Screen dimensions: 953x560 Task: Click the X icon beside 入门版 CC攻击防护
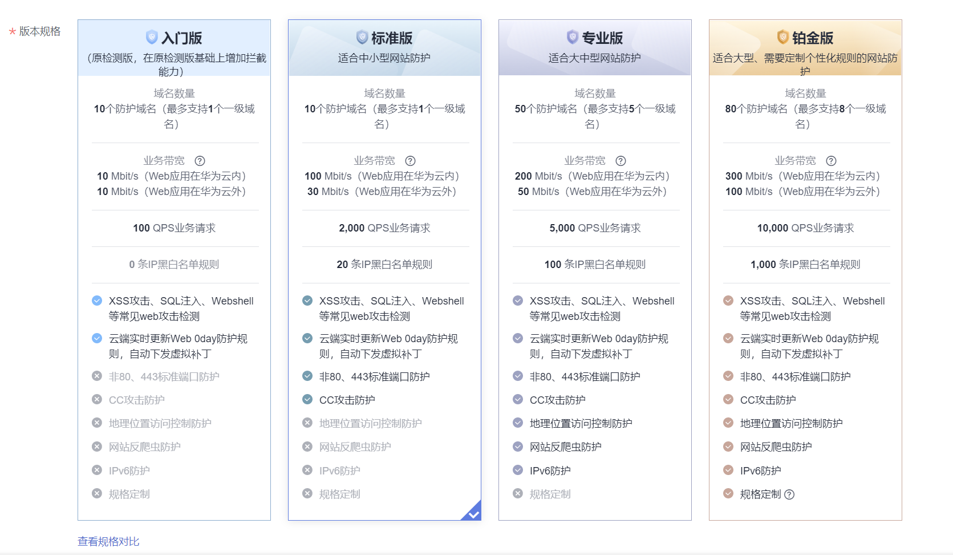(x=97, y=400)
